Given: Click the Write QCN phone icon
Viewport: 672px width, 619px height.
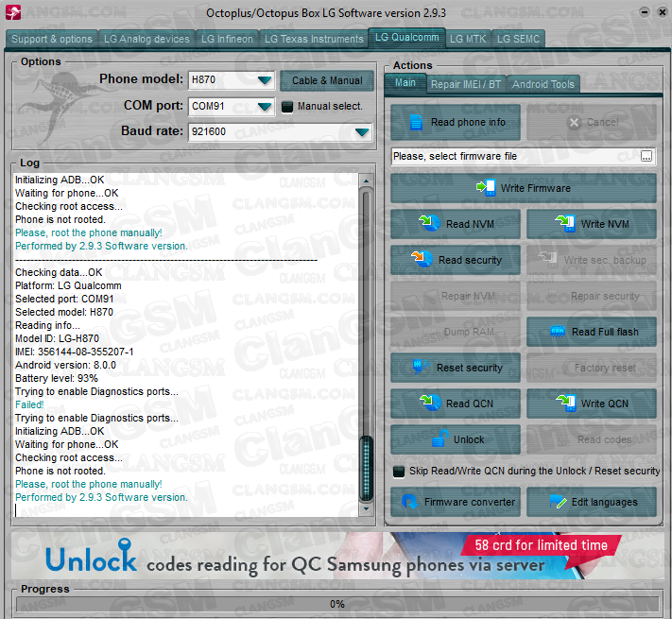Looking at the screenshot, I should click(566, 403).
